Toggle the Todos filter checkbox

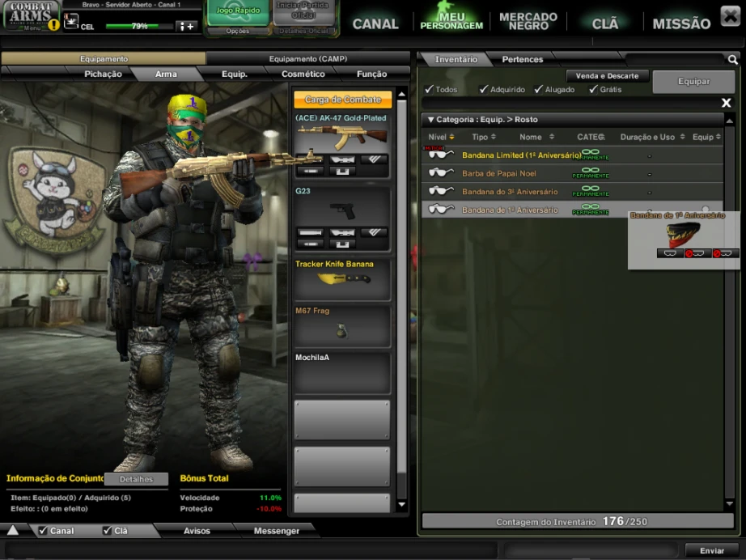(429, 89)
